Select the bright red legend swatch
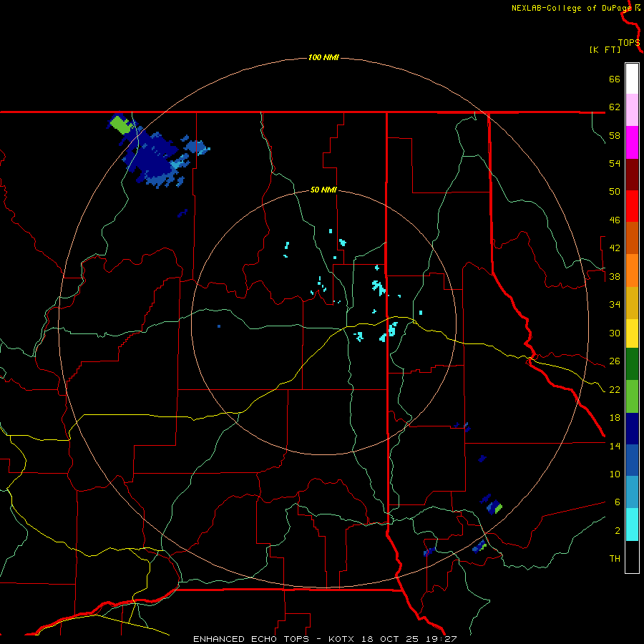This screenshot has width=644, height=644. 632,206
